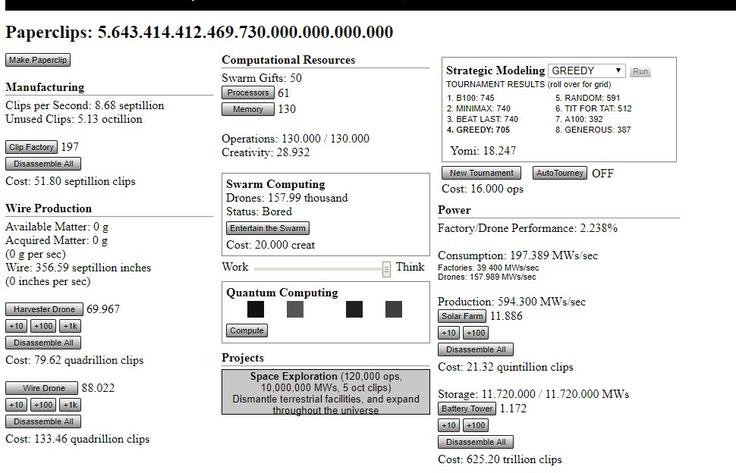The height and width of the screenshot is (473, 736).
Task: Click 'Operations: 130.000 / 130.000' text
Action: coord(295,139)
